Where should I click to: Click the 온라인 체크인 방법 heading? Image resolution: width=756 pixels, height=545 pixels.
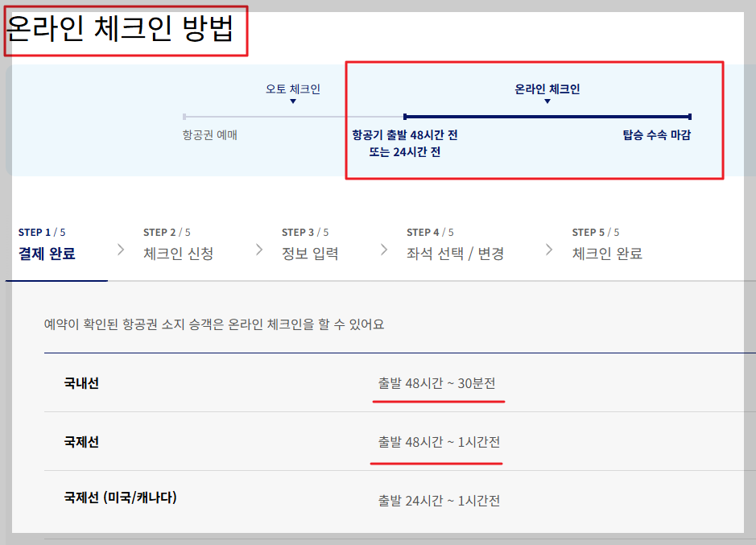[x=120, y=28]
